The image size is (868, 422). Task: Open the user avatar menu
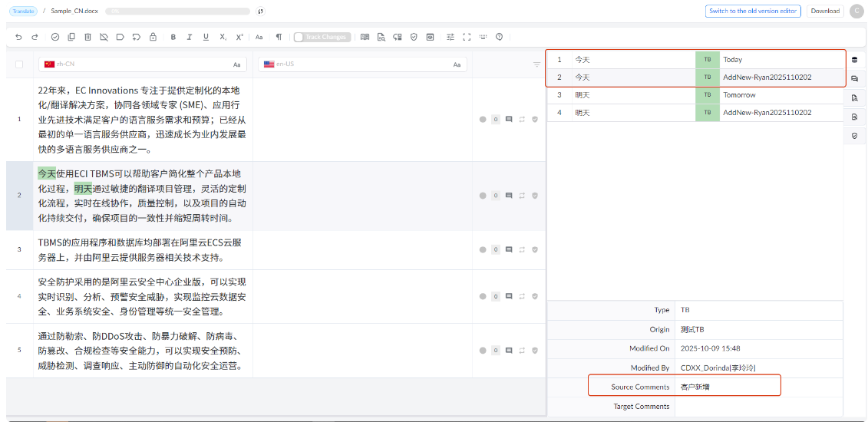click(856, 11)
